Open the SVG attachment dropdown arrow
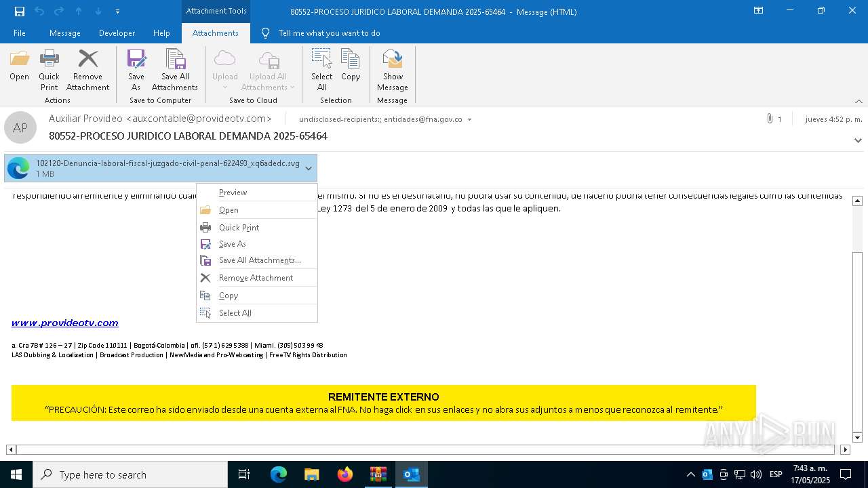This screenshot has width=868, height=488. pyautogui.click(x=309, y=168)
